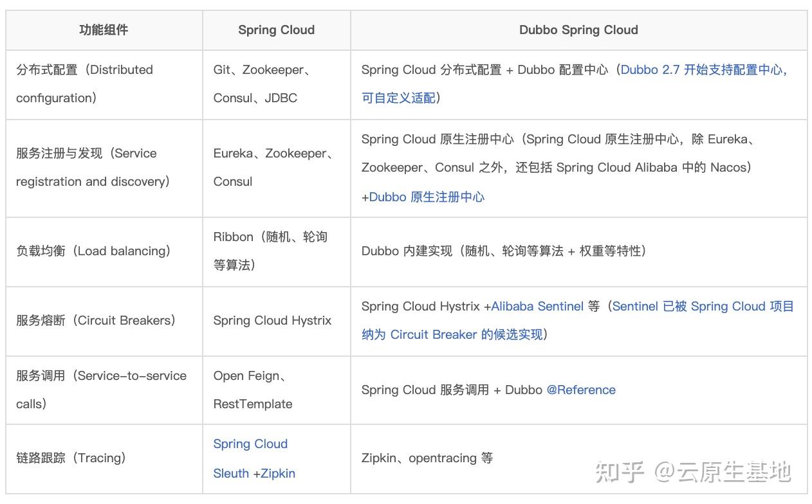Viewport: 812px width, 504px height.
Task: Click the Eureka、Zookeeper、Consul cell
Action: [x=276, y=168]
